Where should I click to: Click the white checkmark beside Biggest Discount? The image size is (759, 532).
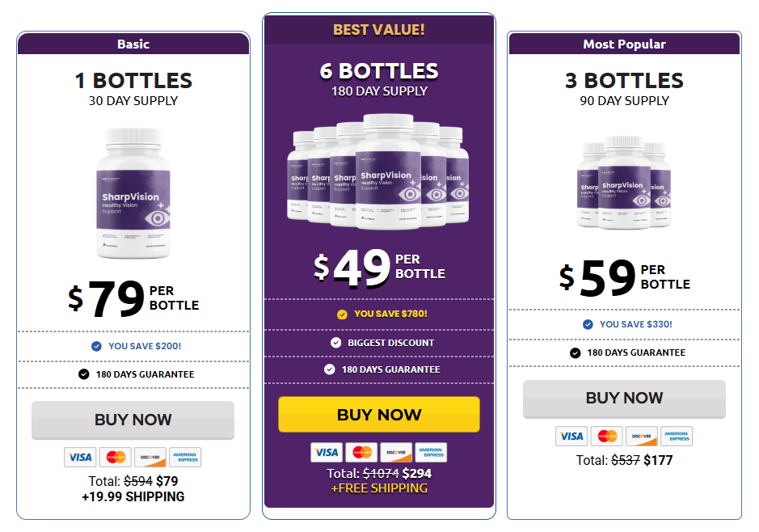[335, 343]
